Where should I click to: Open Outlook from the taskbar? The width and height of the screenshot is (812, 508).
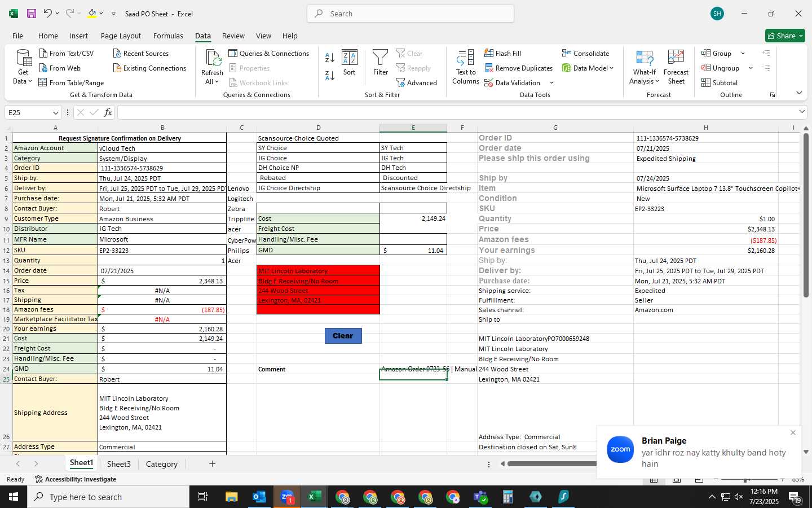(x=259, y=497)
